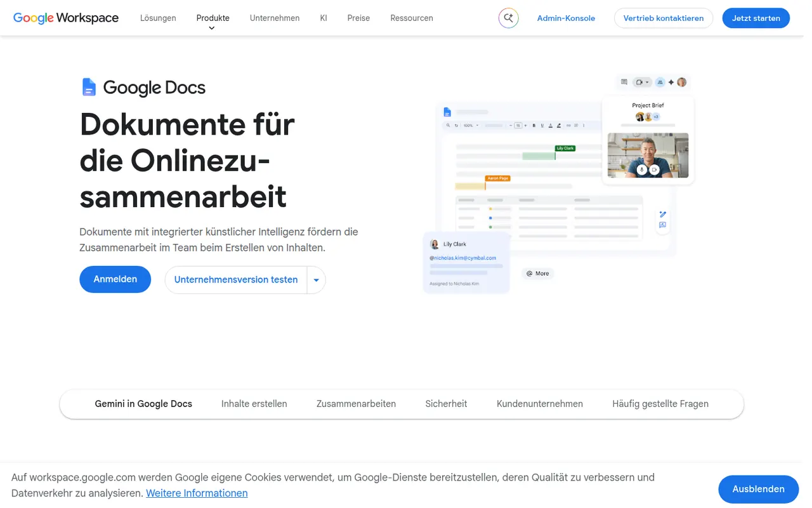The height and width of the screenshot is (508, 812).
Task: Go to Preise in the navigation bar
Action: tap(358, 18)
